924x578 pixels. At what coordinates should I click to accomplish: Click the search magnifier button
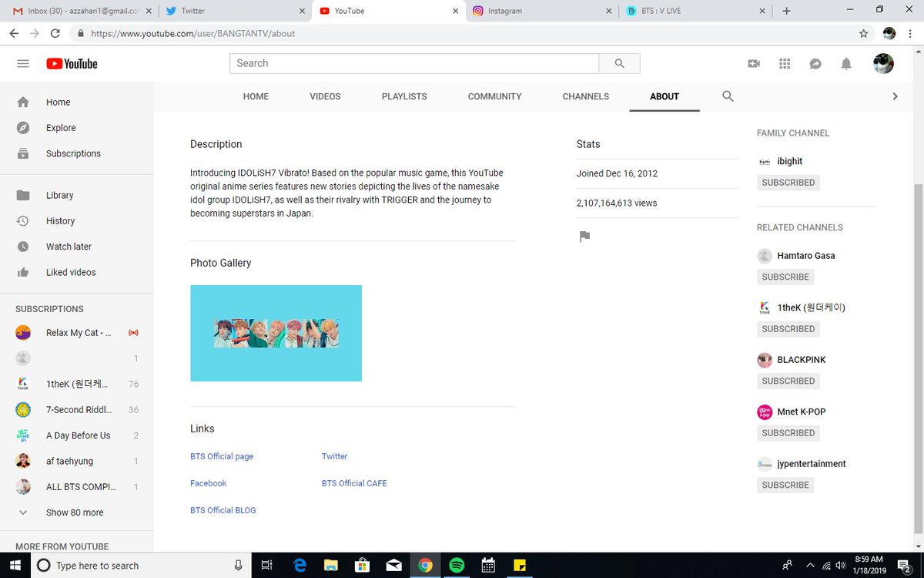(619, 64)
